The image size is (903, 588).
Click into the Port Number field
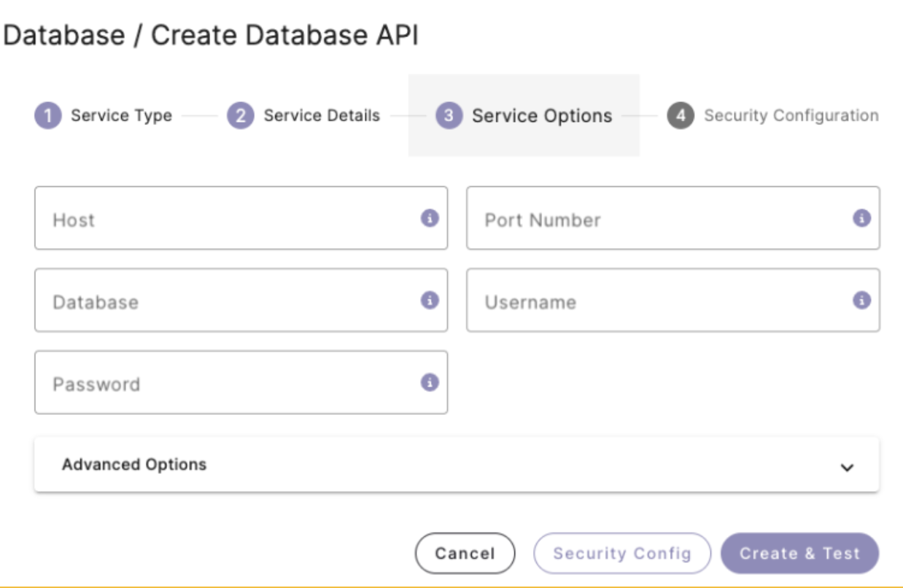point(656,219)
